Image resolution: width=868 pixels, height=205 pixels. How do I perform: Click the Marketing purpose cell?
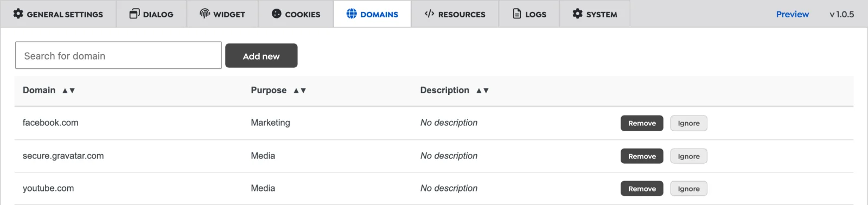pos(270,123)
